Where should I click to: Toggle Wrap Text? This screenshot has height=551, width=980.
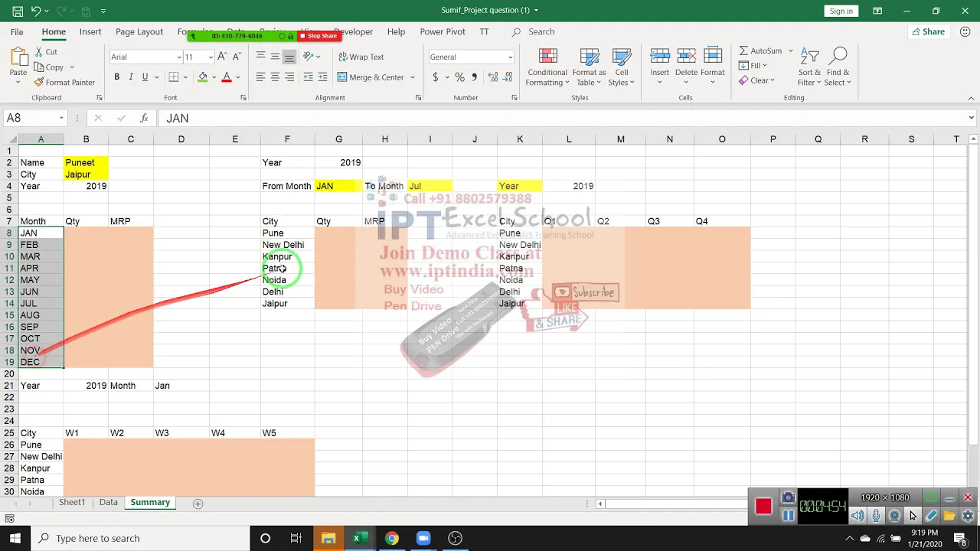pos(361,57)
